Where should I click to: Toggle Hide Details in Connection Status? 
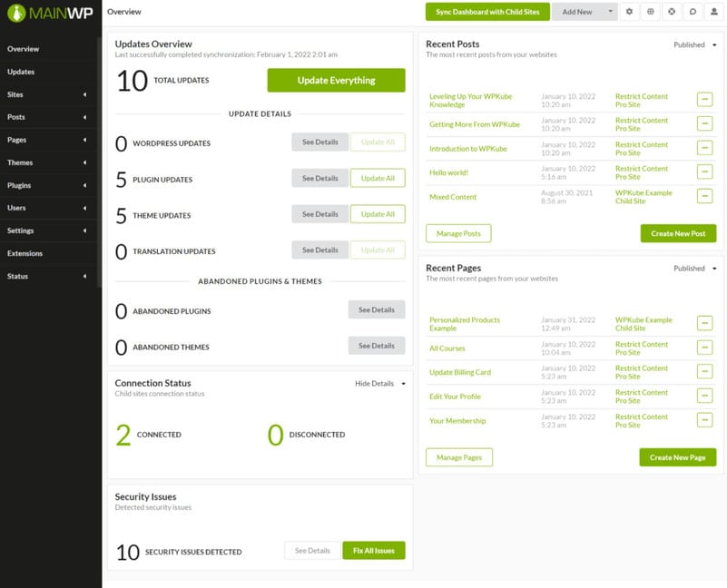[380, 384]
